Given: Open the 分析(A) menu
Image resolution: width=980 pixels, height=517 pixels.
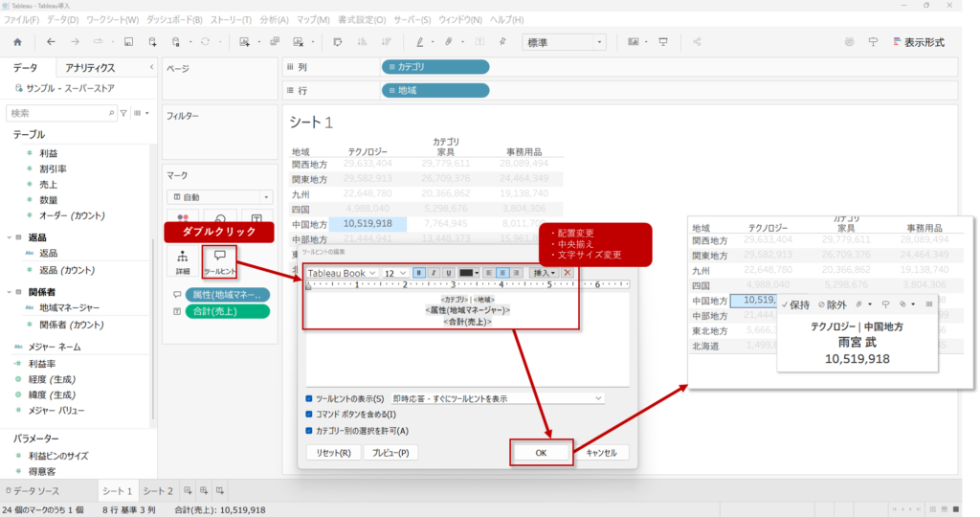Looking at the screenshot, I should click(x=275, y=19).
